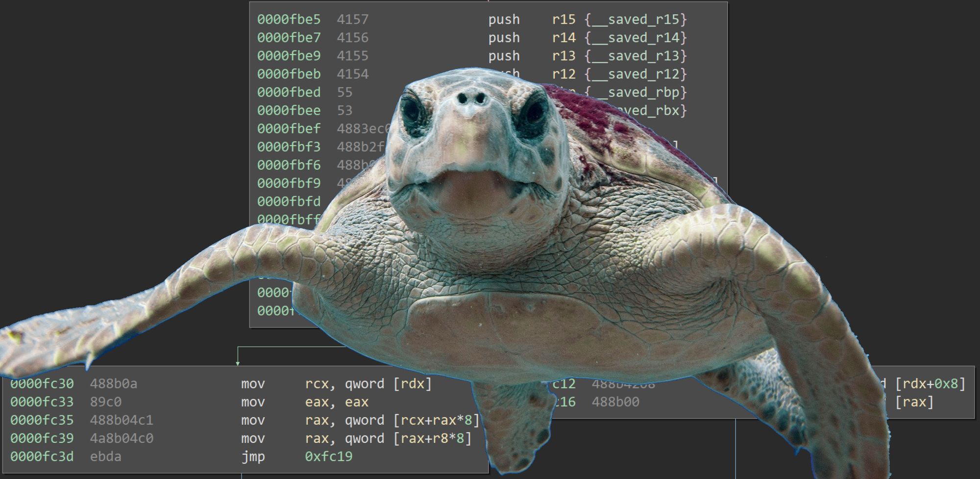Screen dimensions: 980x479
Task: Select address 0000fbe7 line
Action: click(x=289, y=38)
